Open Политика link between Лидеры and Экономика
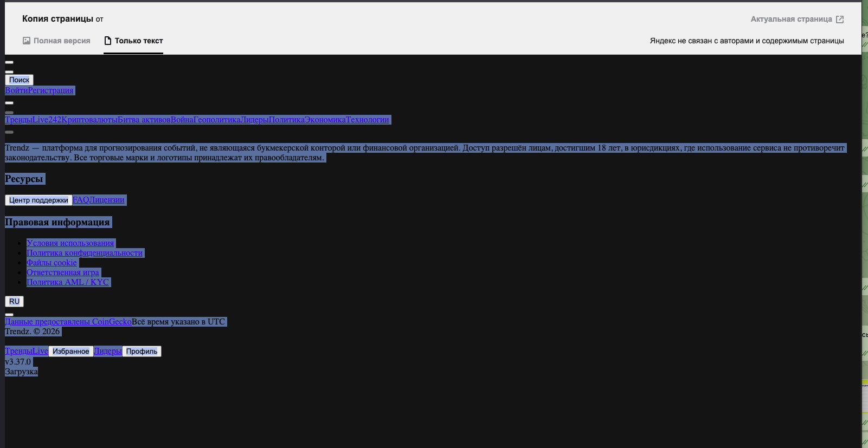This screenshot has height=448, width=868. tap(286, 120)
